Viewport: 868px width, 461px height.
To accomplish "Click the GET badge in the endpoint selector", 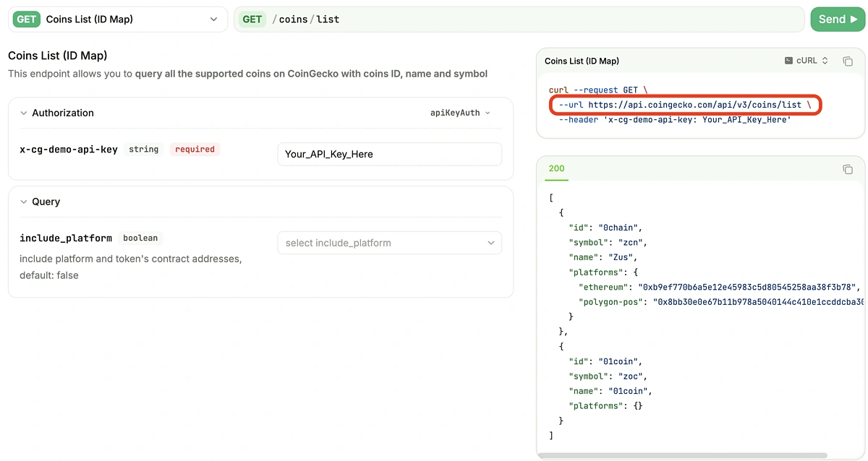I will pyautogui.click(x=26, y=19).
